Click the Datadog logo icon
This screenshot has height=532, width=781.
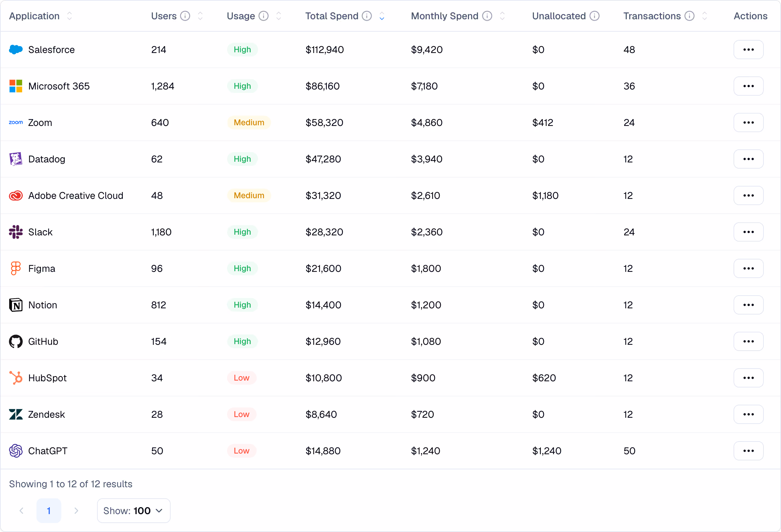16,159
